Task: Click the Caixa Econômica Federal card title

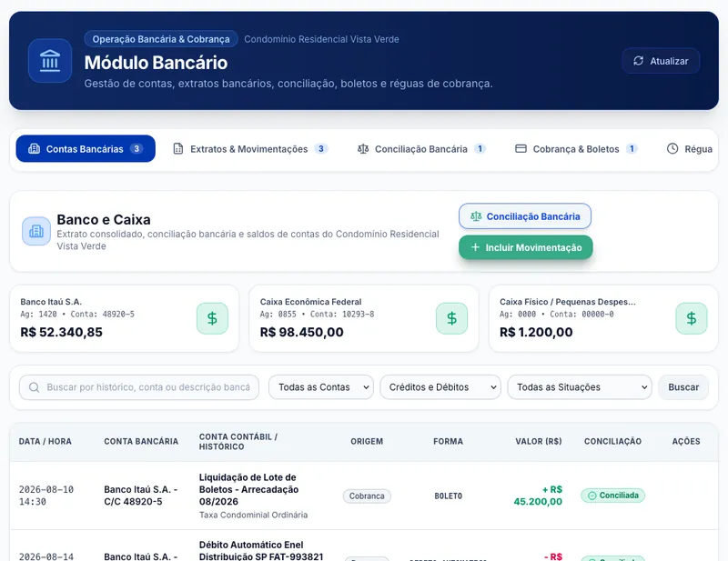Action: point(310,302)
